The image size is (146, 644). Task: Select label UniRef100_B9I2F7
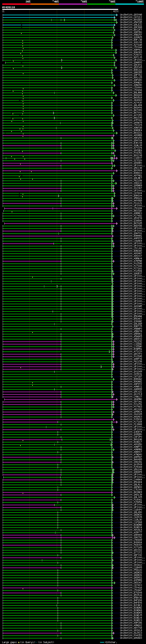(131, 30)
